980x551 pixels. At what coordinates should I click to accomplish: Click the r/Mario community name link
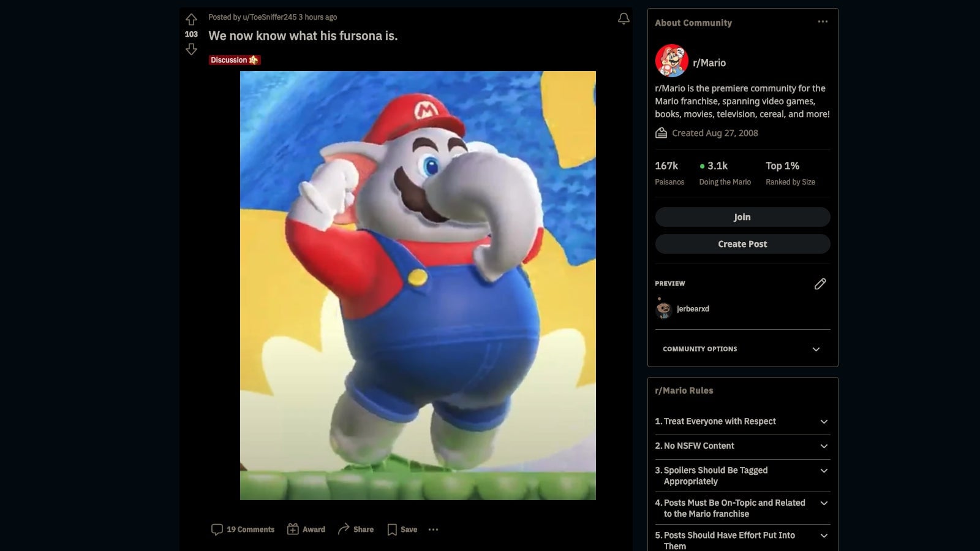[709, 63]
